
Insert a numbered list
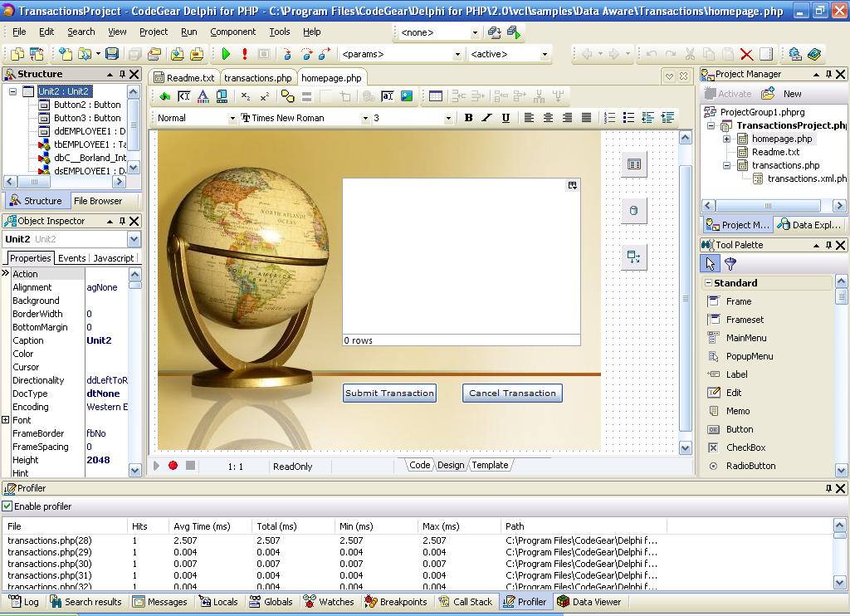(x=609, y=118)
